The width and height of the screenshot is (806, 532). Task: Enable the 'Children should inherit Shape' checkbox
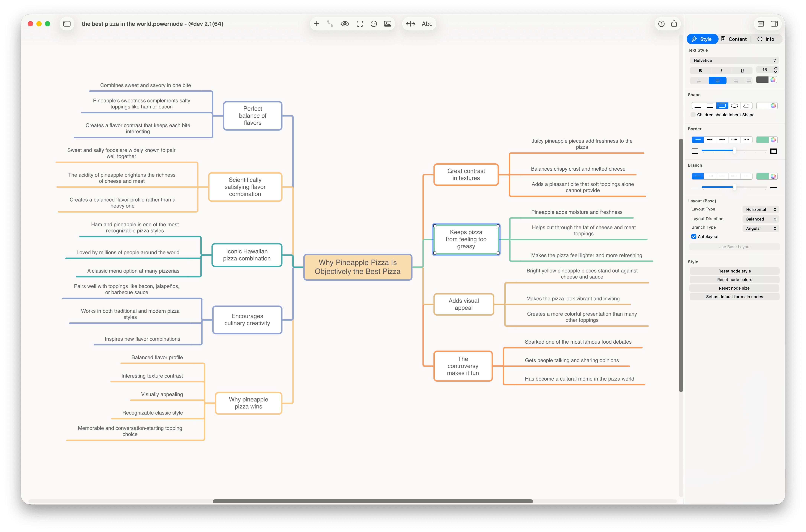click(693, 115)
